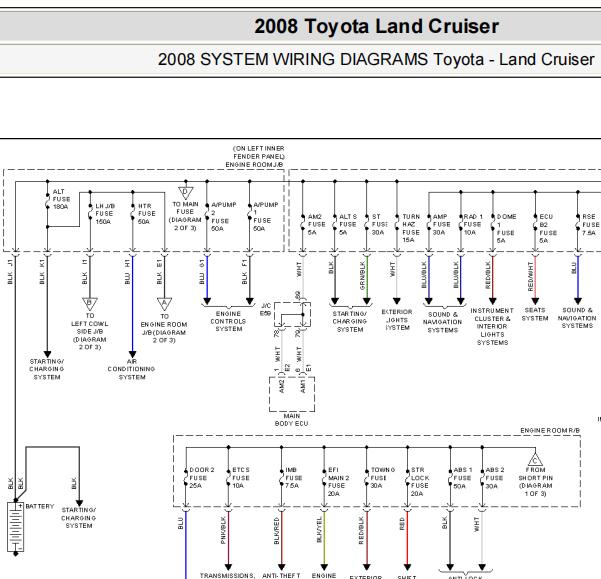Click the ENGINE ROOM J/B fender panel label
The width and height of the screenshot is (601, 579).
point(255,156)
